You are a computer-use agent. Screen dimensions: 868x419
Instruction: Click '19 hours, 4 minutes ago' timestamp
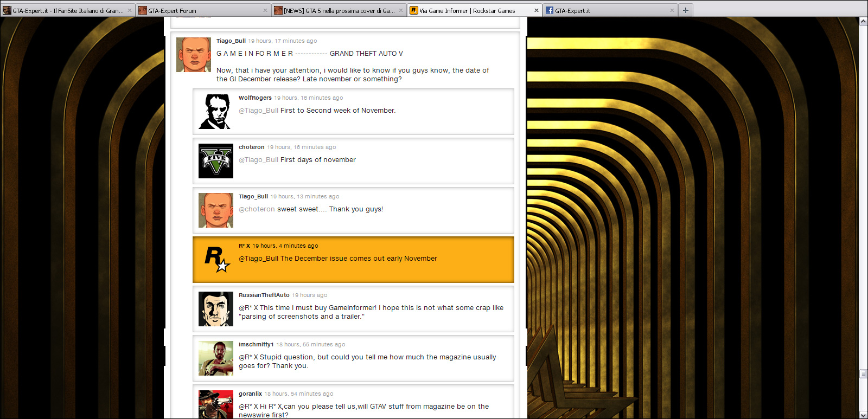[285, 246]
